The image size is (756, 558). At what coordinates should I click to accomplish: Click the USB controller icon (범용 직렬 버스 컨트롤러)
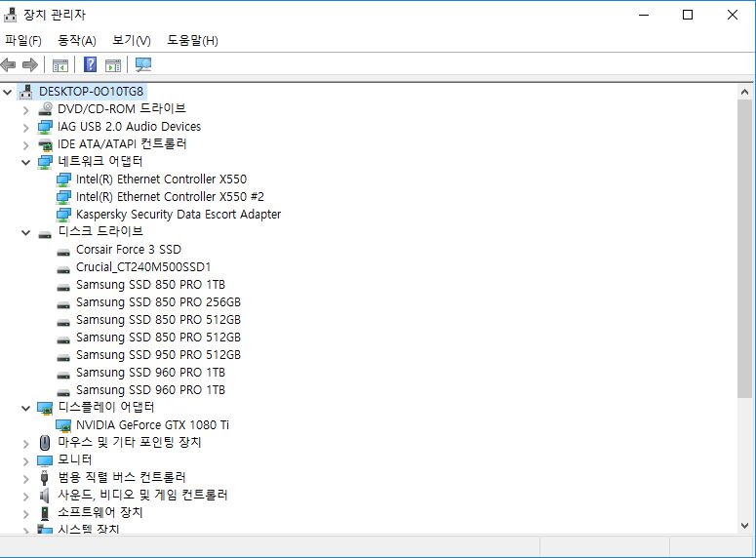(44, 478)
